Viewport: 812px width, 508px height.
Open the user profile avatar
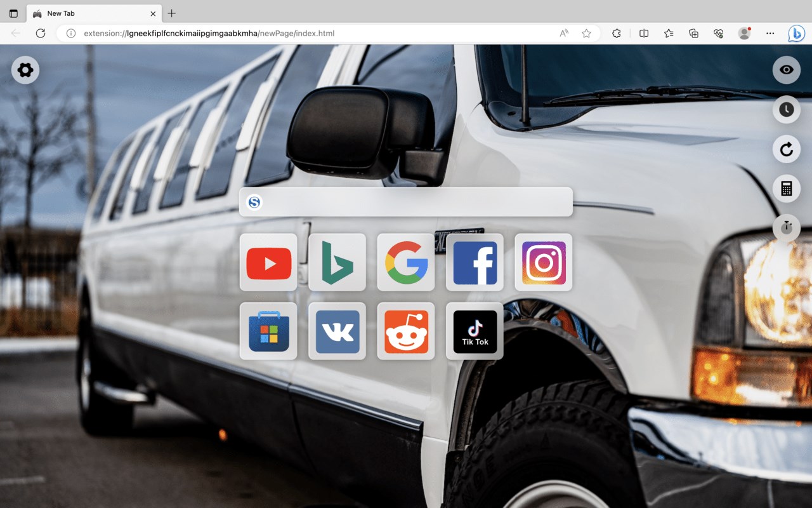pyautogui.click(x=745, y=33)
